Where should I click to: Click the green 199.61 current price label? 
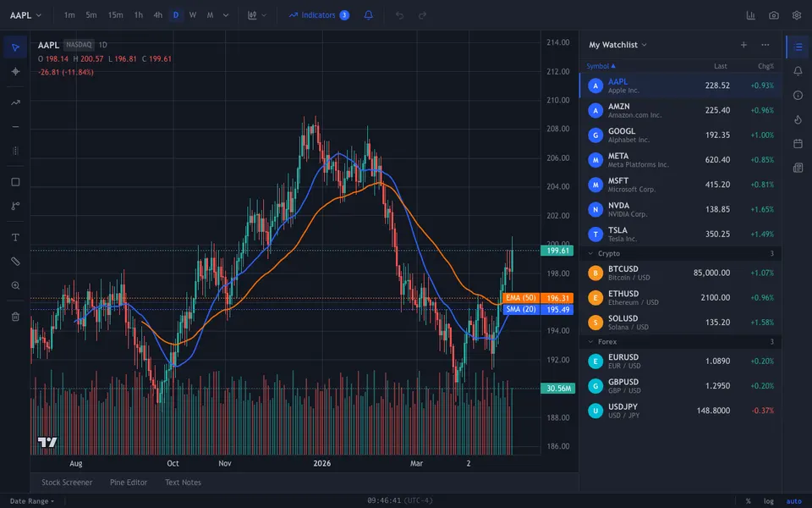pyautogui.click(x=557, y=251)
